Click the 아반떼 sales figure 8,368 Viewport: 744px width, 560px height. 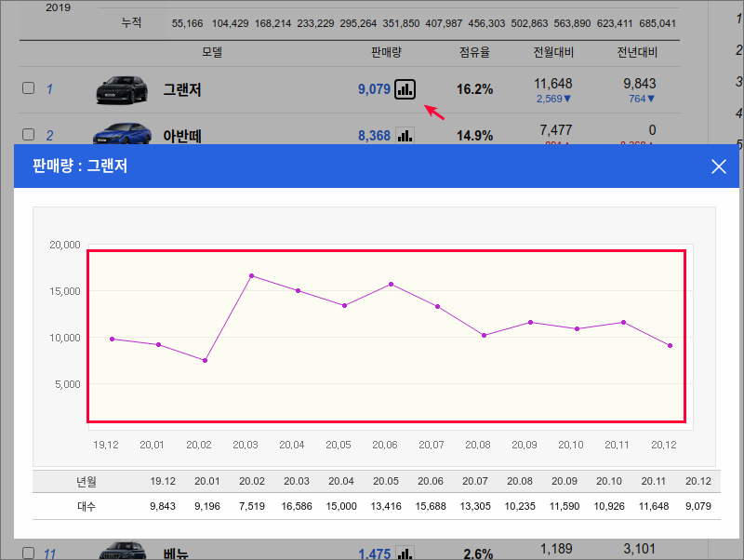click(374, 136)
